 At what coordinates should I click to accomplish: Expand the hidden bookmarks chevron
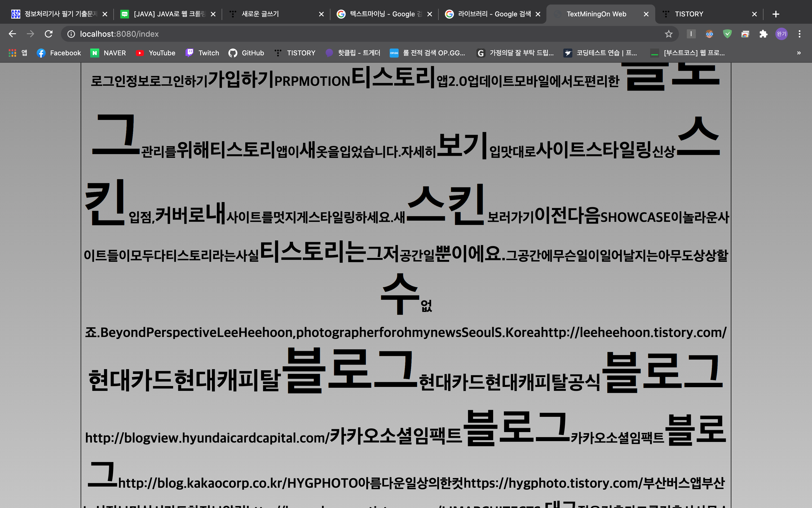799,53
